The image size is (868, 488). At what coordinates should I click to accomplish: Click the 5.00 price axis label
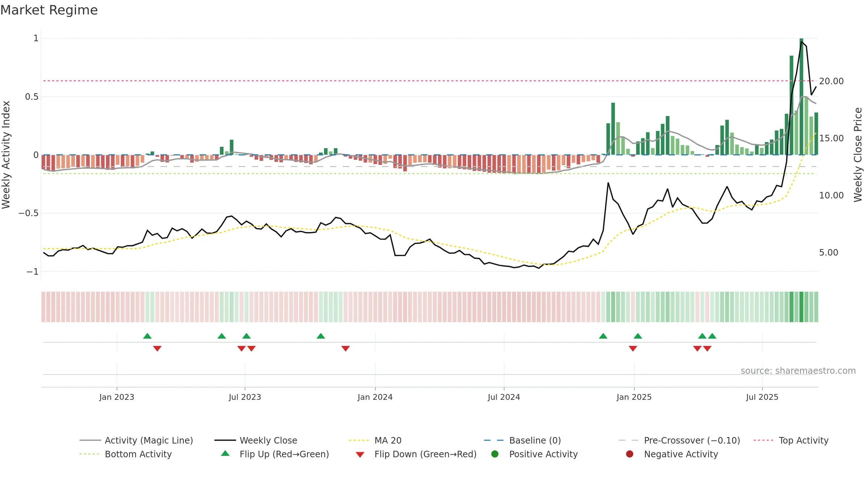click(829, 253)
